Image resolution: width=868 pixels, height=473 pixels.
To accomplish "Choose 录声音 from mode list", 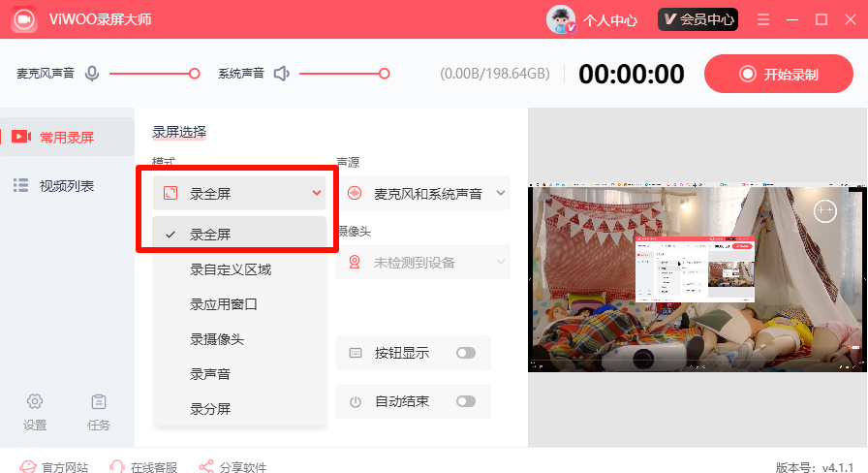I will pyautogui.click(x=210, y=374).
